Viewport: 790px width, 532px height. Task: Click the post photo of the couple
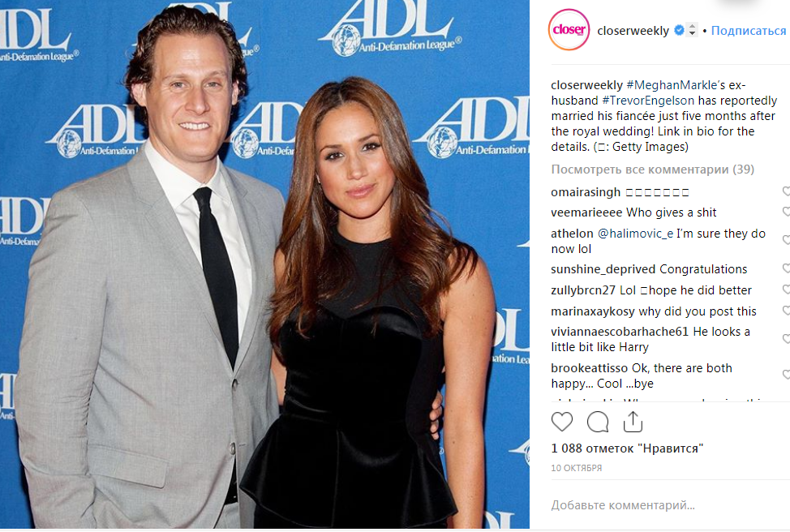tap(264, 264)
